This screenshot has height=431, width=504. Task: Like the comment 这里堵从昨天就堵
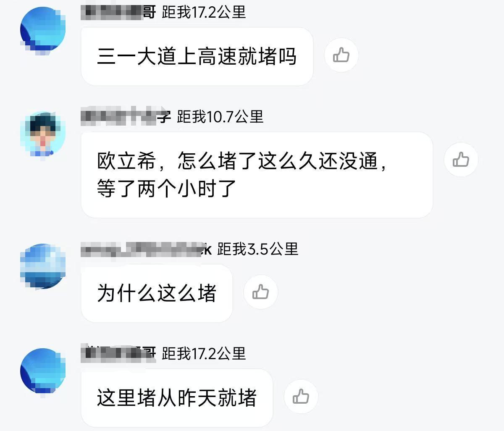pos(301,397)
